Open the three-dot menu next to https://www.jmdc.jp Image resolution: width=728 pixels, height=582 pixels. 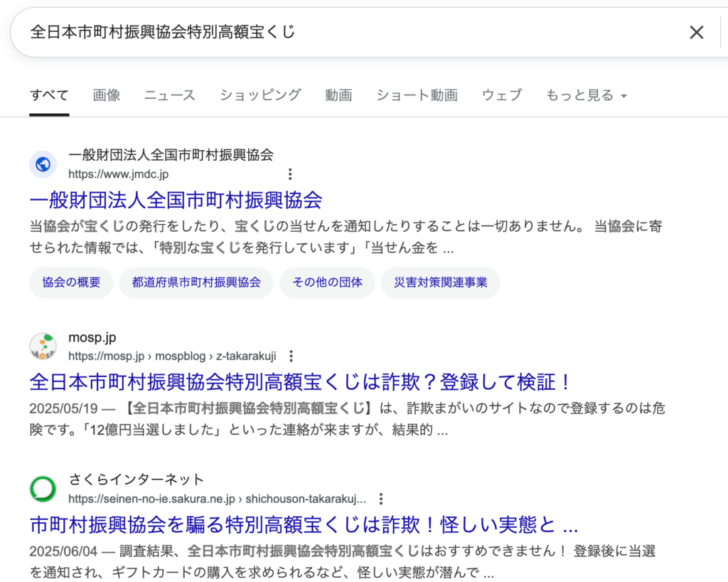[290, 174]
